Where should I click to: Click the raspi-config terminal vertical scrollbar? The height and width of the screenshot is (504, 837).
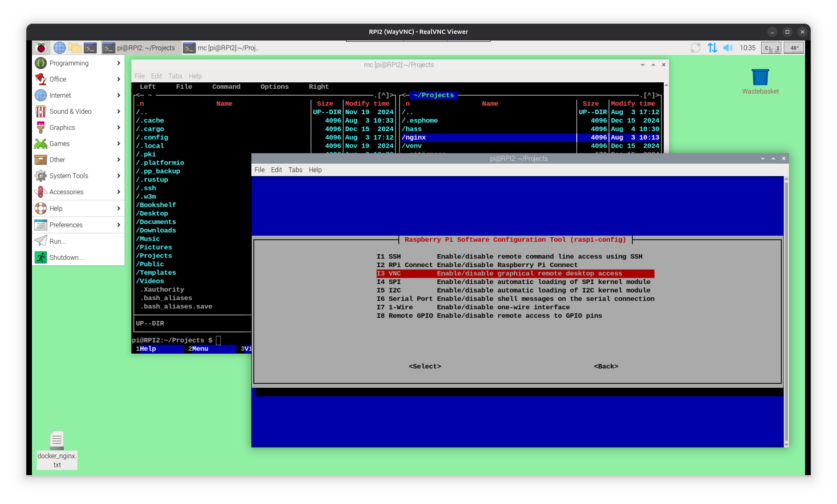click(x=787, y=311)
